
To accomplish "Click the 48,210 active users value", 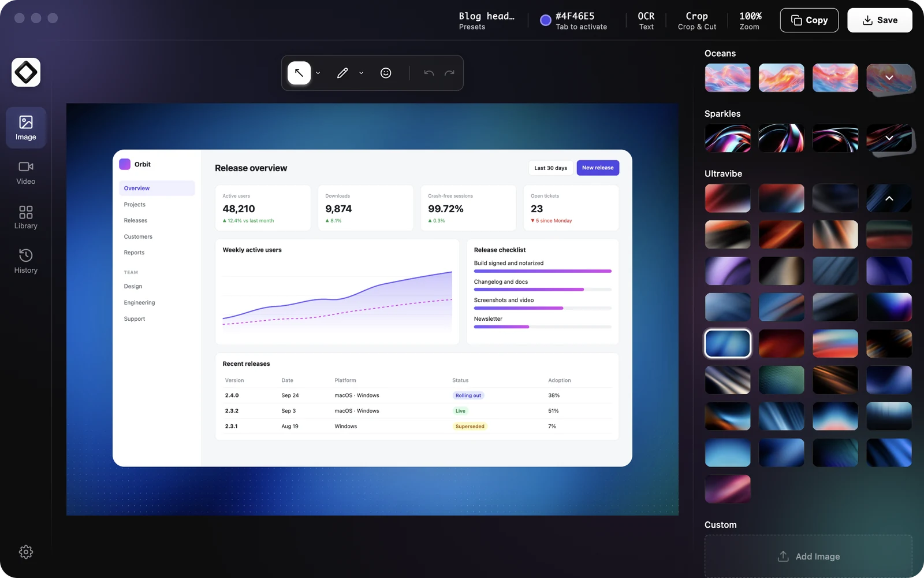I will coord(239,209).
